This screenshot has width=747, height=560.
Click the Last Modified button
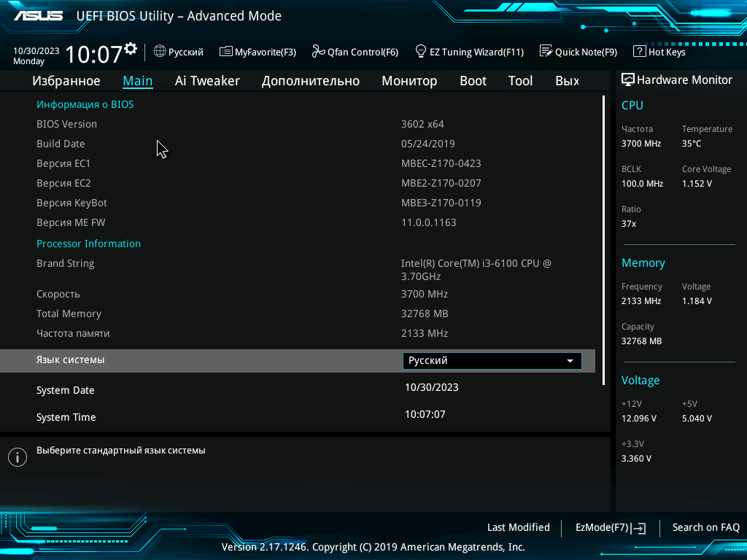click(x=519, y=528)
